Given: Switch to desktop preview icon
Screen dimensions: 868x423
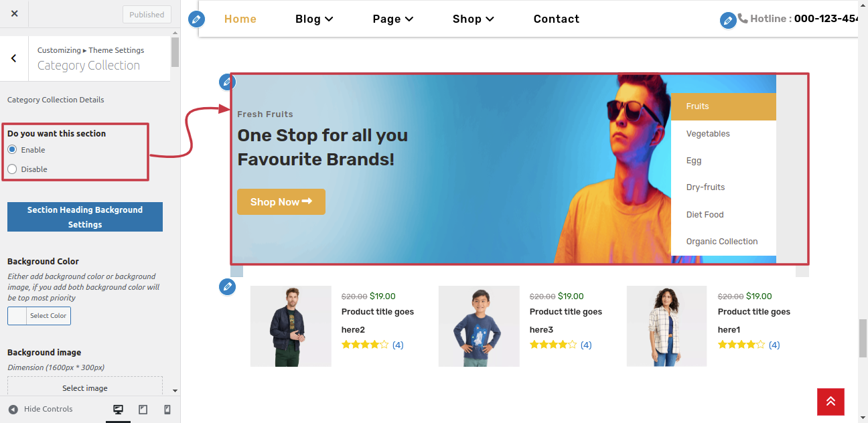Looking at the screenshot, I should 118,410.
